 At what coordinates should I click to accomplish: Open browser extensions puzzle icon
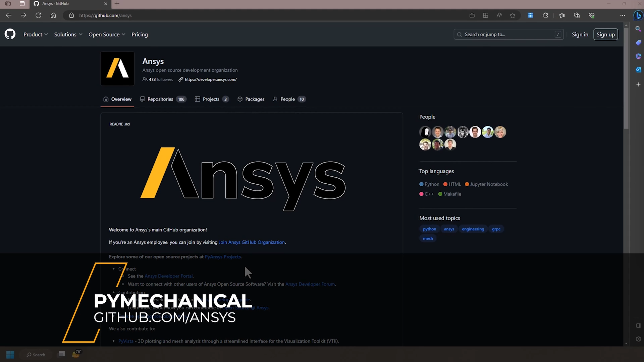coord(545,15)
